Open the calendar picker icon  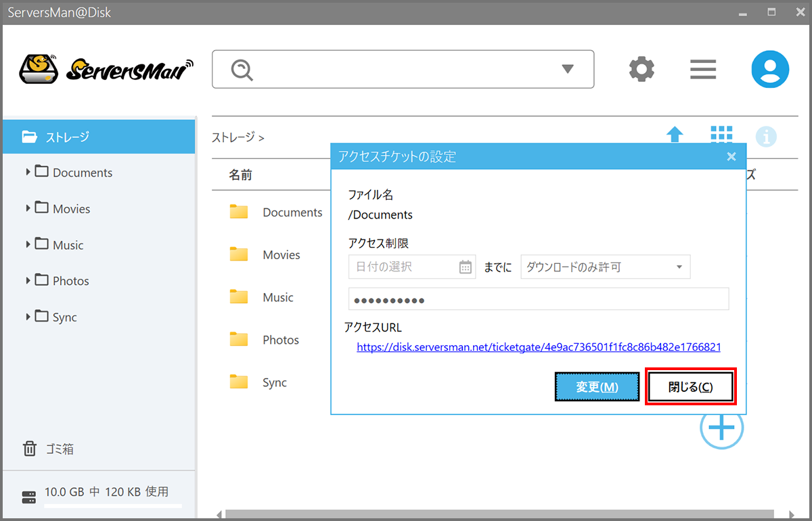click(x=466, y=267)
